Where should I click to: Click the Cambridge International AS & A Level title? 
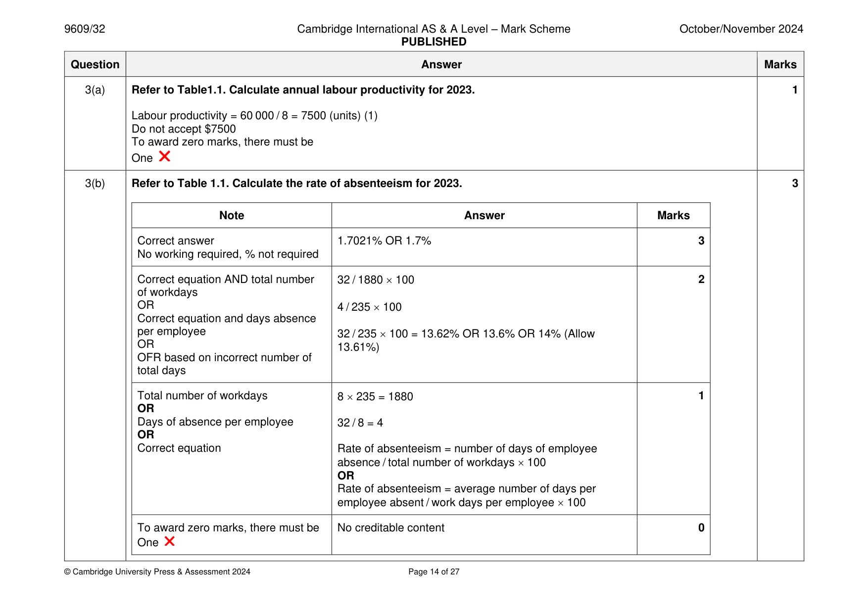pos(434,29)
